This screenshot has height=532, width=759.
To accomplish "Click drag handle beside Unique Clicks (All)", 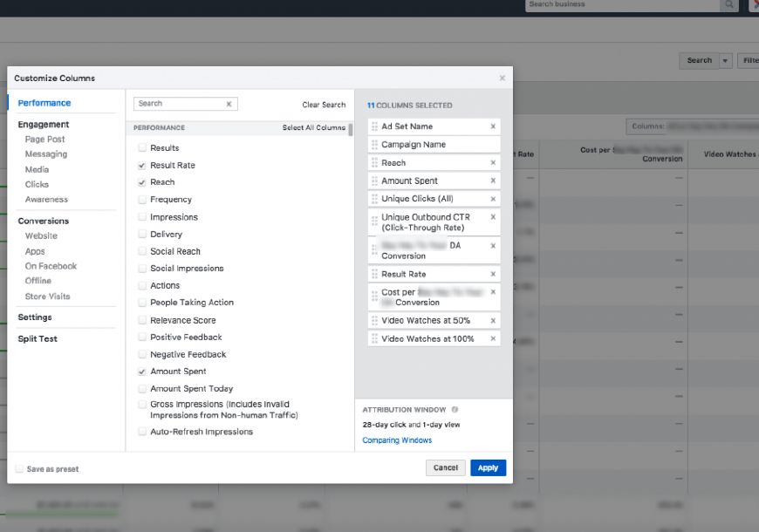I will click(x=374, y=199).
